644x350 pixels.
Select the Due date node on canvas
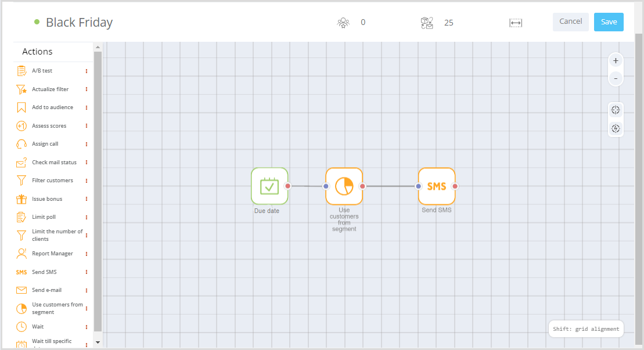click(x=269, y=186)
